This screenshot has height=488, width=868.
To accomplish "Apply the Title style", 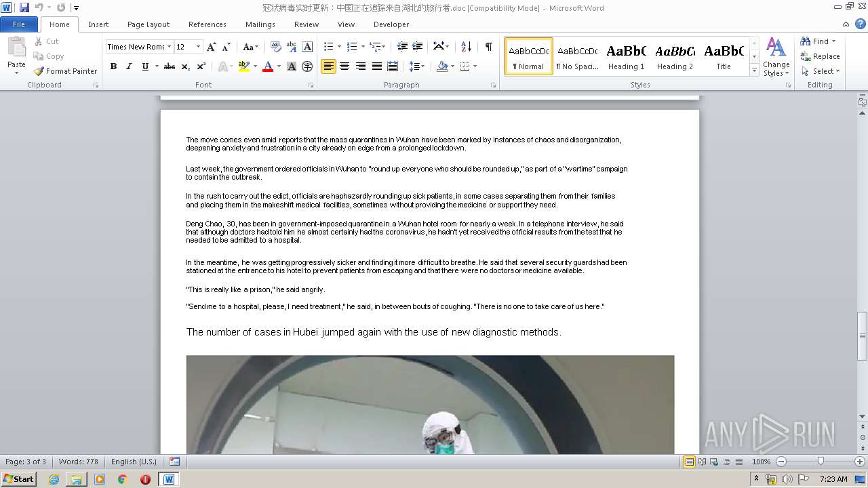I will (724, 56).
